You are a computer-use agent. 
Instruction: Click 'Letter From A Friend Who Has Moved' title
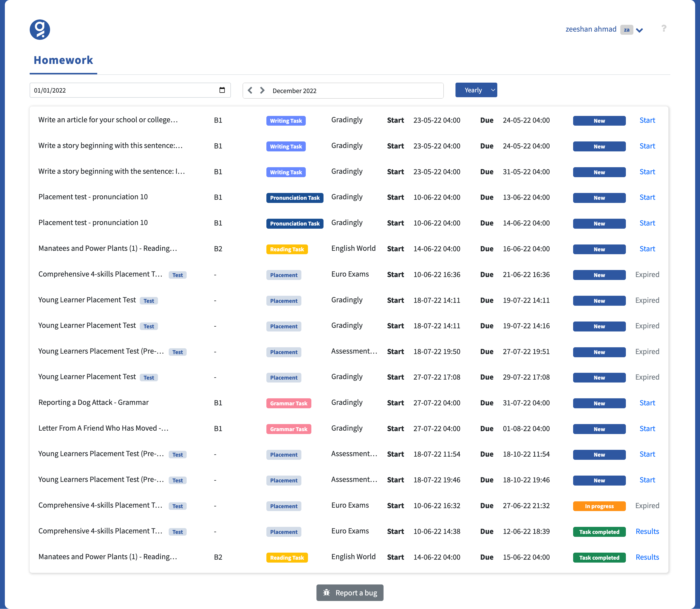103,428
